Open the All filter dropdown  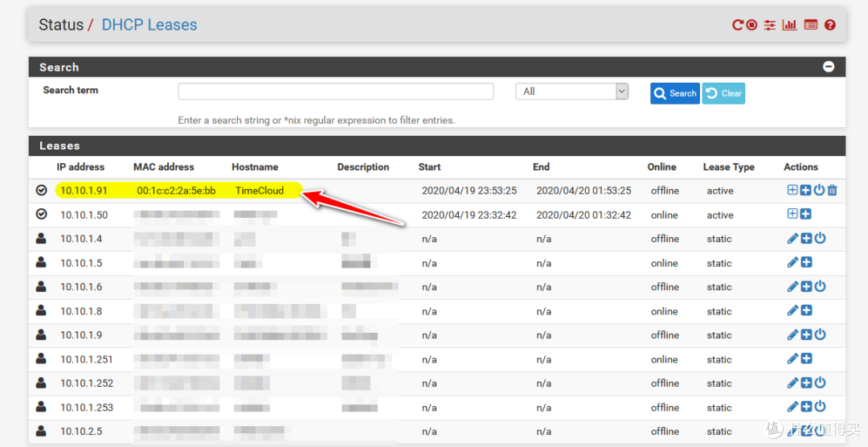coord(571,92)
